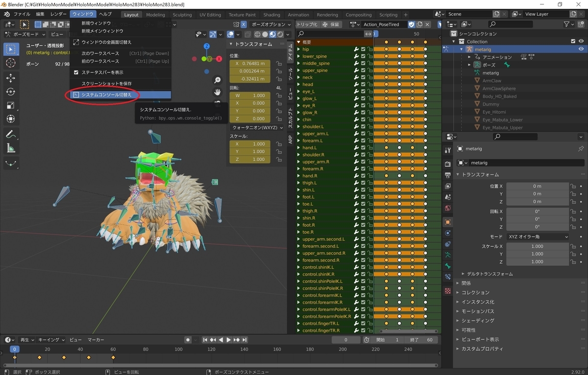Click the Scale X 1.000 field in the properties editor
588x375 pixels.
pyautogui.click(x=538, y=246)
